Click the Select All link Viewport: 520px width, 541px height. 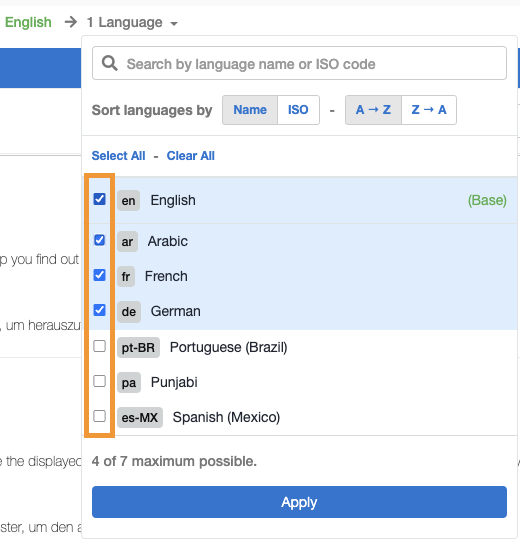tap(118, 156)
